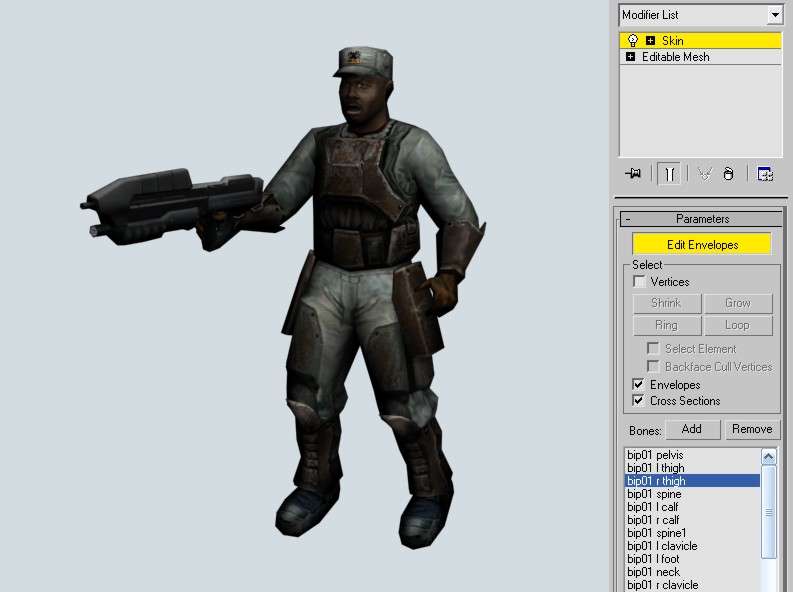This screenshot has width=793, height=592.
Task: Click the bone list scrollbar thumb
Action: [769, 512]
